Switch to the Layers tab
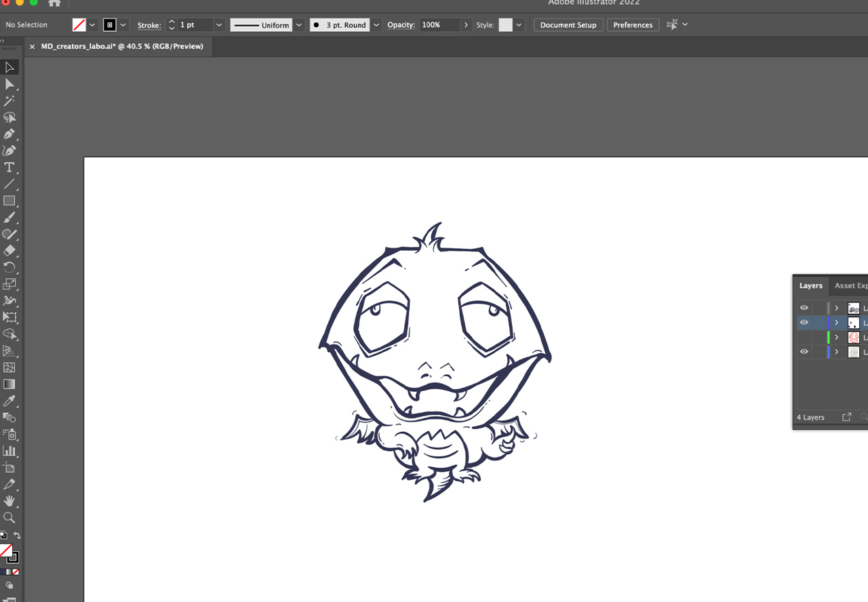 [x=810, y=285]
